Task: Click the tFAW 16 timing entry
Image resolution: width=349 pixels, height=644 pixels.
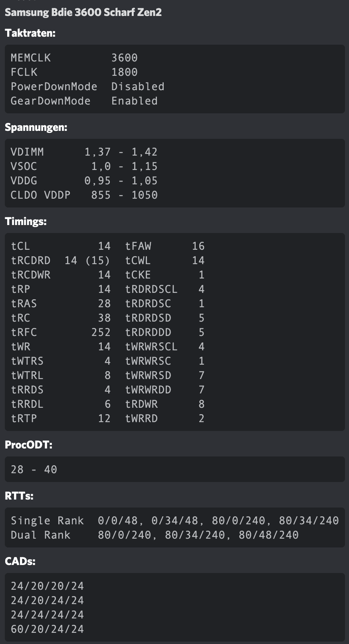Action: coord(165,246)
